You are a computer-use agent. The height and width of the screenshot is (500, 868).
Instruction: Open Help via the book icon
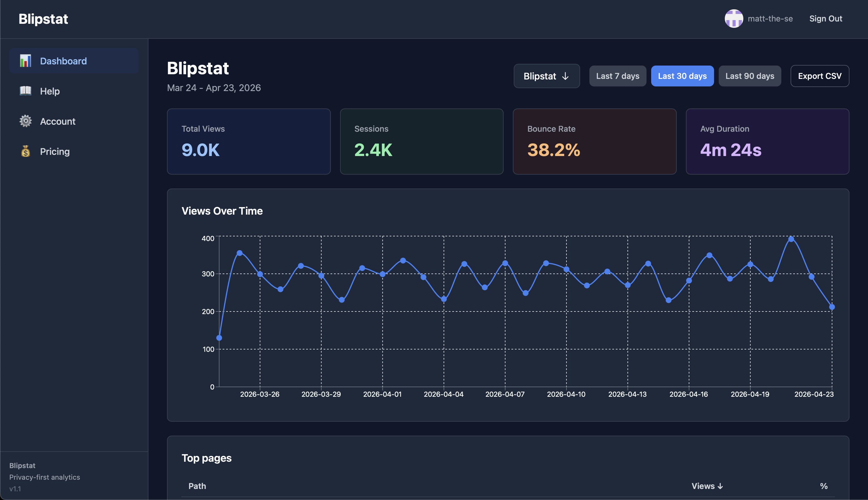click(25, 91)
